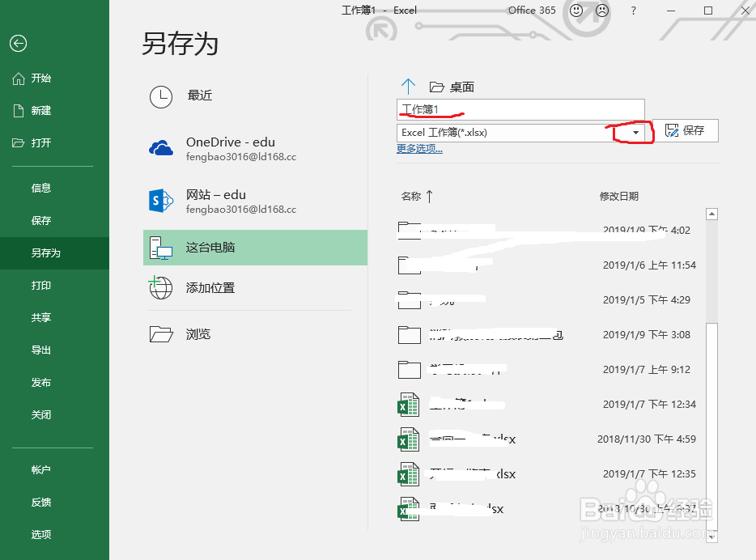Toggle the 名称 sort order arrow
Image resolution: width=756 pixels, height=560 pixels.
pyautogui.click(x=431, y=194)
